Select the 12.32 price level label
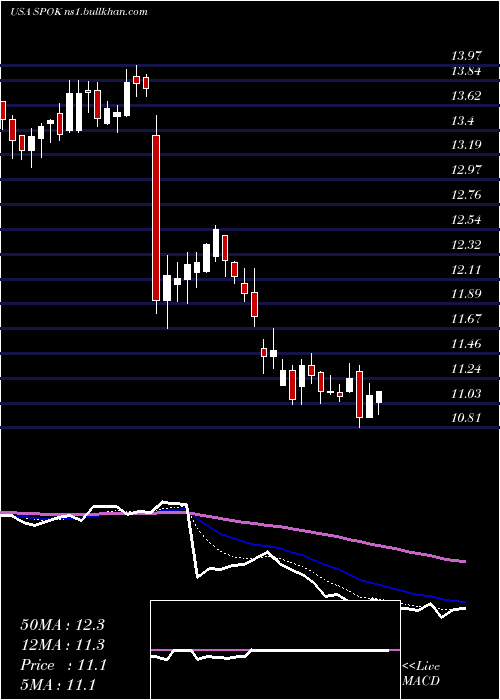The height and width of the screenshot is (700, 500). [466, 245]
